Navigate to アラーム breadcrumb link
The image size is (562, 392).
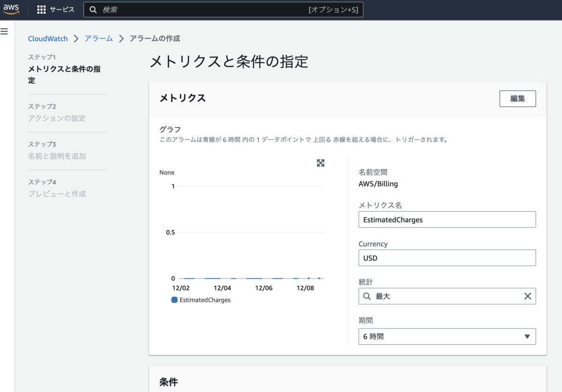click(x=99, y=38)
